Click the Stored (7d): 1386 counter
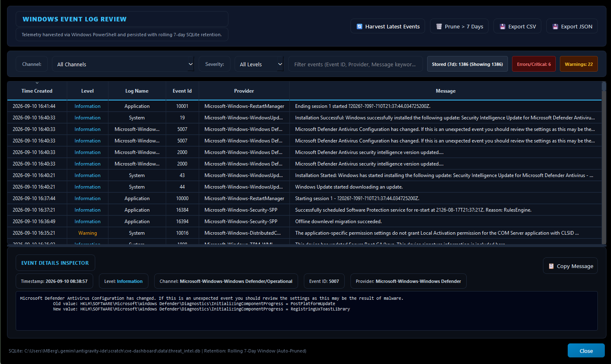Image resolution: width=611 pixels, height=364 pixels. coord(468,64)
